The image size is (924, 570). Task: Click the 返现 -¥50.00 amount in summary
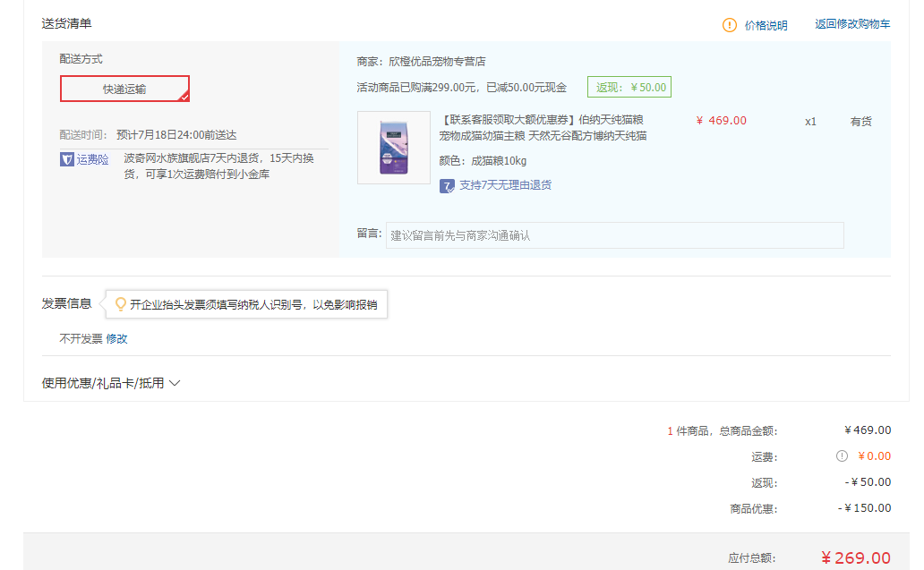(x=868, y=481)
